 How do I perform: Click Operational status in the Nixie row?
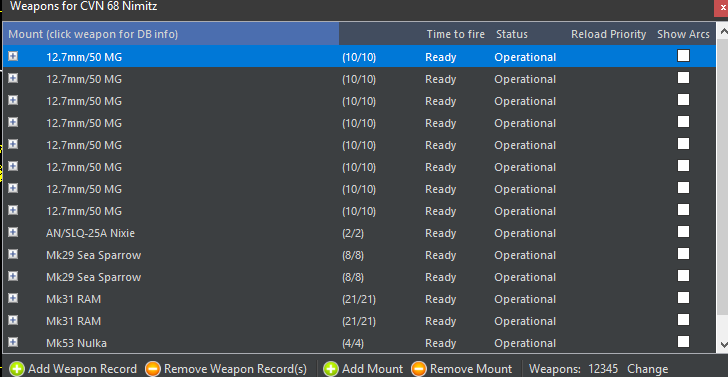[525, 233]
